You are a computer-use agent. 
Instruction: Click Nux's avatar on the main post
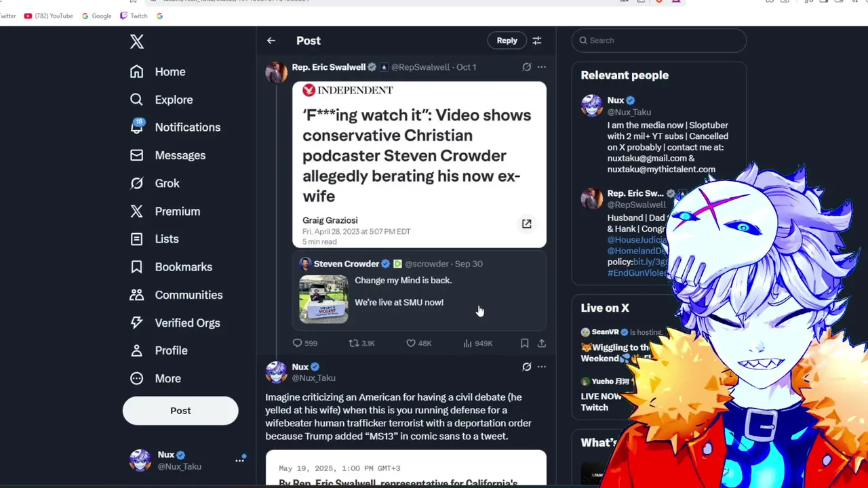[x=276, y=372]
